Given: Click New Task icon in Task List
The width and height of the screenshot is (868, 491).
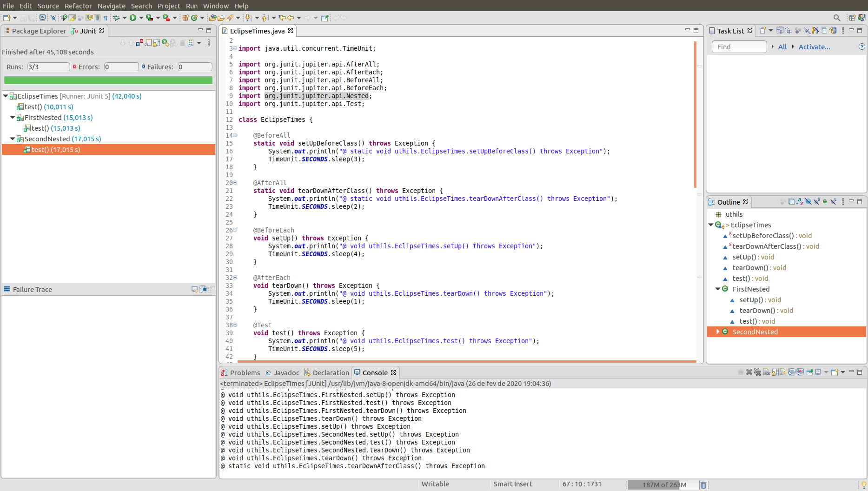Looking at the screenshot, I should 762,31.
